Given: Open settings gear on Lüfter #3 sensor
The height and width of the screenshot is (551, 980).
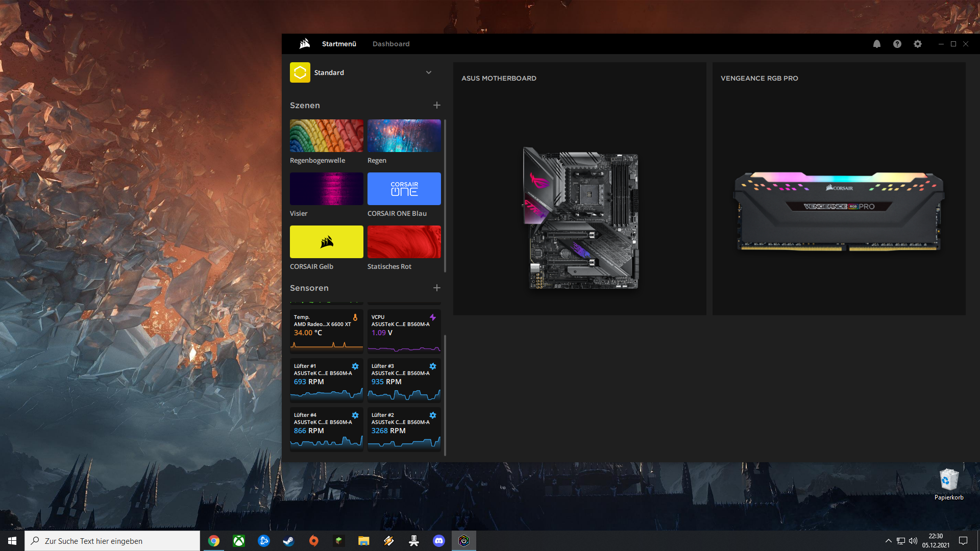Looking at the screenshot, I should tap(433, 366).
